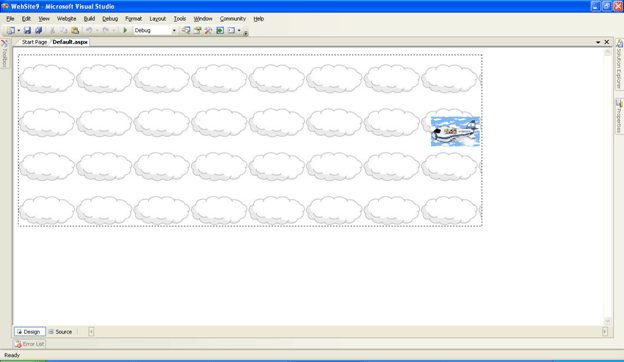Expand the collapsed Toolbox side panel
Image resolution: width=624 pixels, height=362 pixels.
[5, 53]
